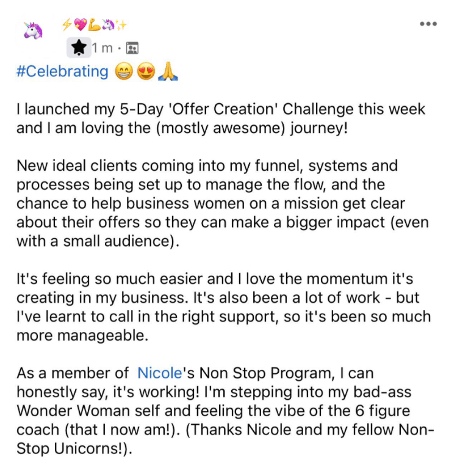
Task: Click the heart-eyes face emoji
Action: [146, 71]
